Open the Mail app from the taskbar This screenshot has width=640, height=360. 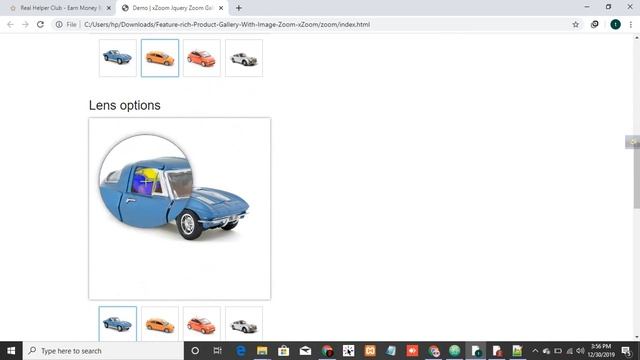(305, 351)
